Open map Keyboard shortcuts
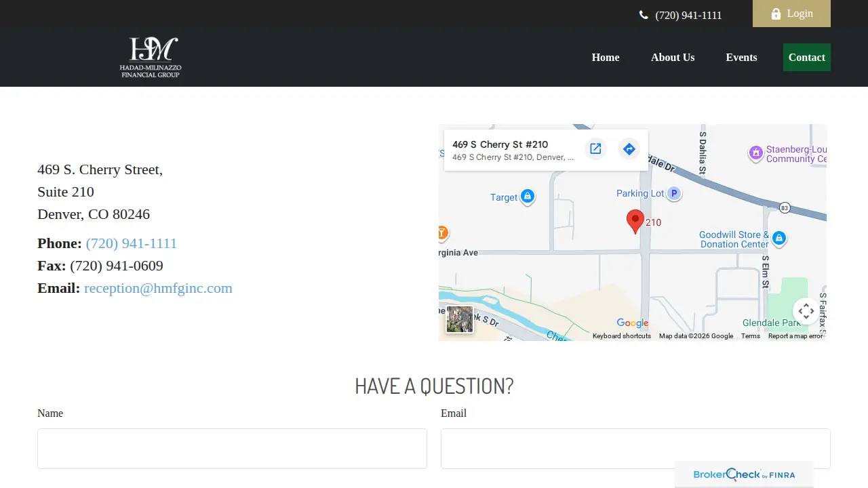 [622, 336]
